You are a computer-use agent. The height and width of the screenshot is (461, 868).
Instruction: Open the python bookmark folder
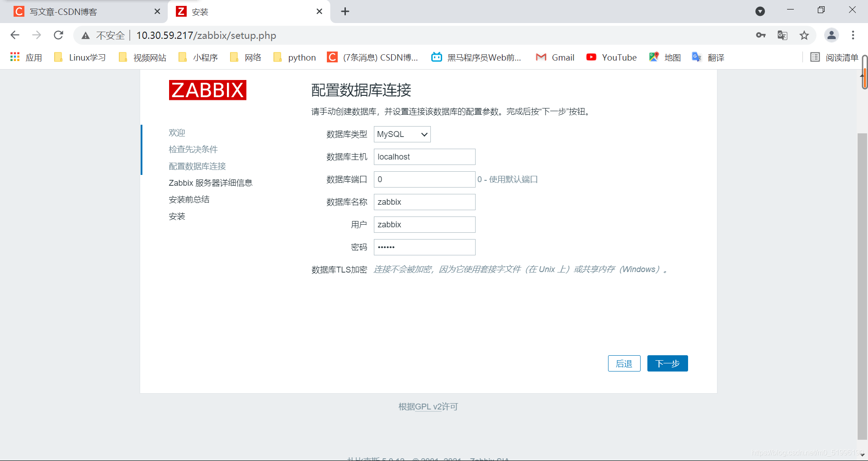click(x=295, y=57)
